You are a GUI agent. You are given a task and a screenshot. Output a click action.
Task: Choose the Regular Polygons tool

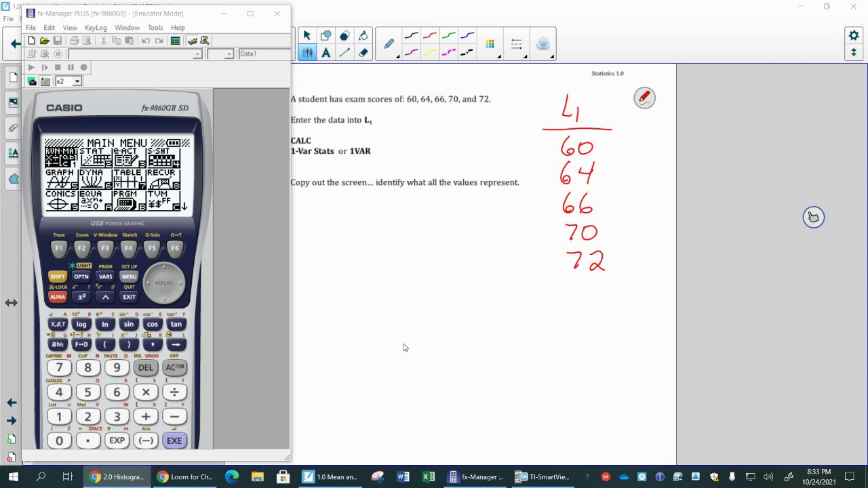pos(344,36)
